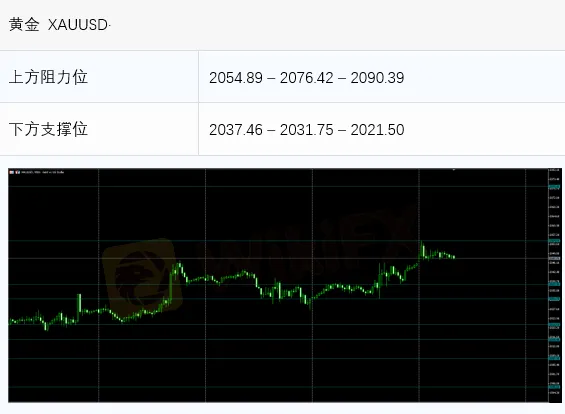Click the 下方支撑位 row label
565x414 pixels.
48,129
